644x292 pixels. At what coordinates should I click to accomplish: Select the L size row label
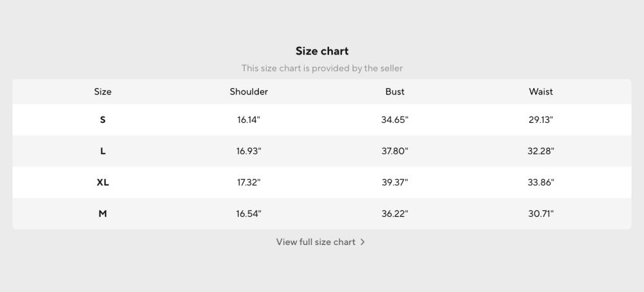(102, 151)
